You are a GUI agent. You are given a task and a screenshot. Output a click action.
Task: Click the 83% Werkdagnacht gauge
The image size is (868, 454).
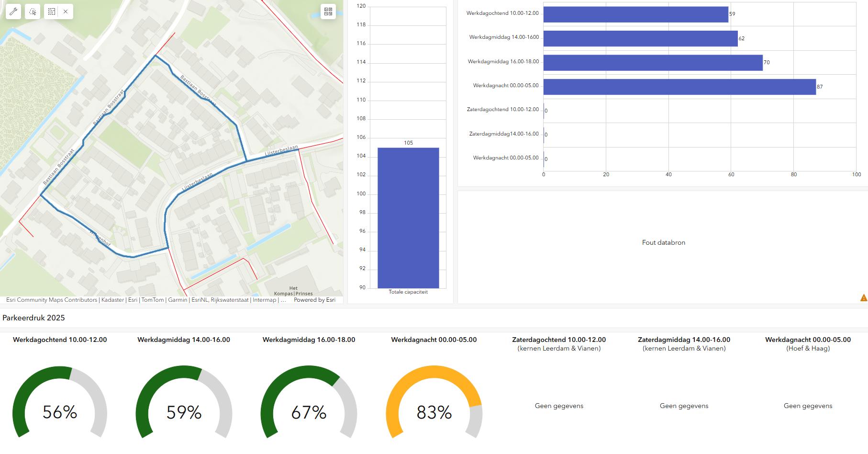(x=434, y=412)
